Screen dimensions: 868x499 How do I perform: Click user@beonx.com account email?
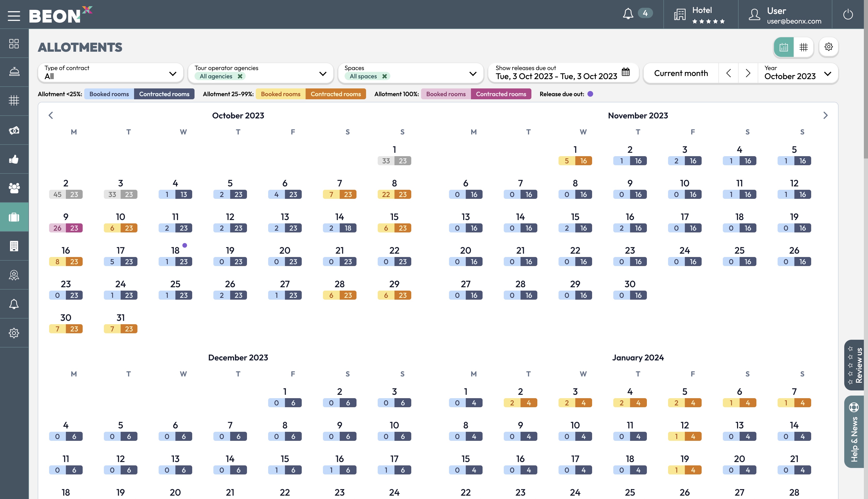[794, 21]
